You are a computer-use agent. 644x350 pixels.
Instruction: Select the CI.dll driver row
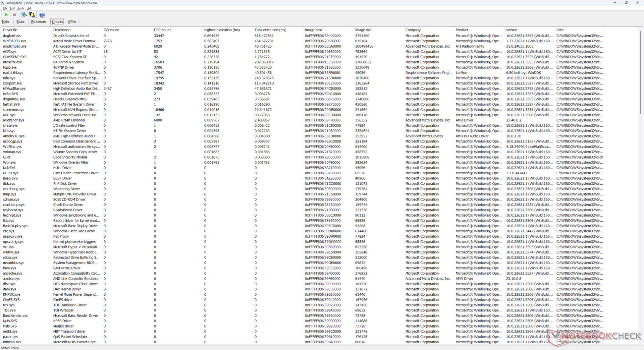303,157
